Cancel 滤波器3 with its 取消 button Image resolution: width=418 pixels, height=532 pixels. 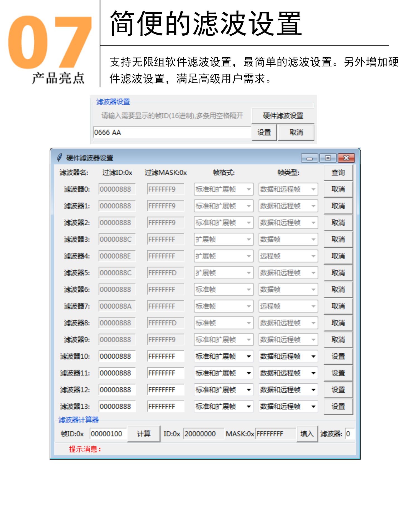tap(338, 240)
